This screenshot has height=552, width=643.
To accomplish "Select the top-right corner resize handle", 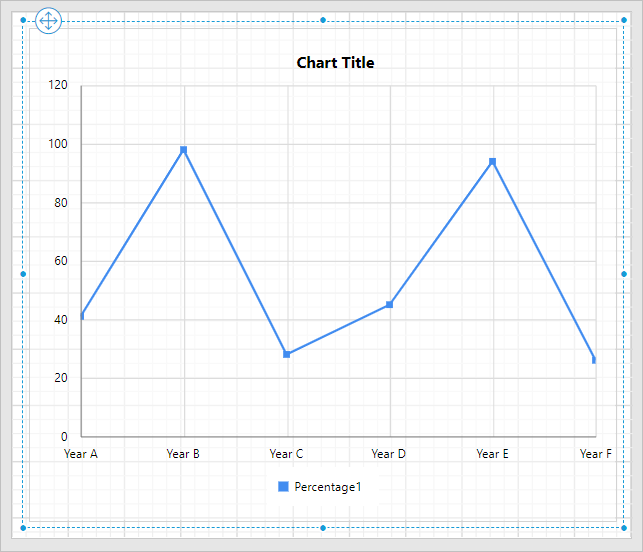I will [622, 20].
